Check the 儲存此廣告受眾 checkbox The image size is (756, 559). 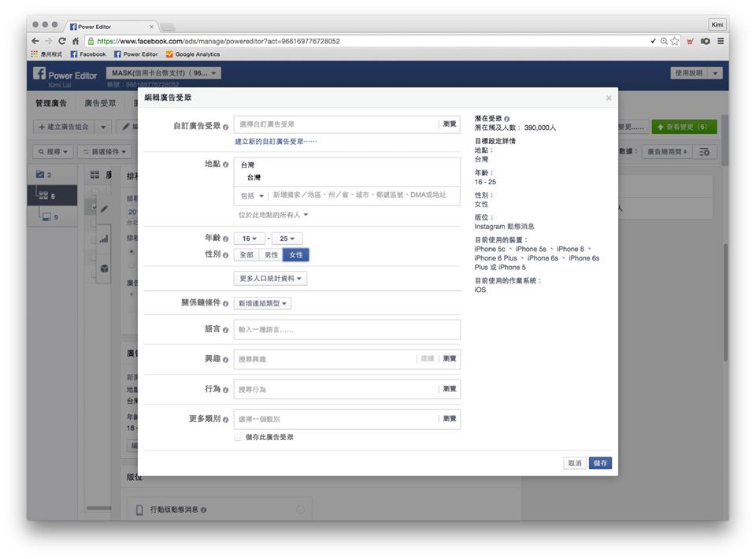[238, 437]
